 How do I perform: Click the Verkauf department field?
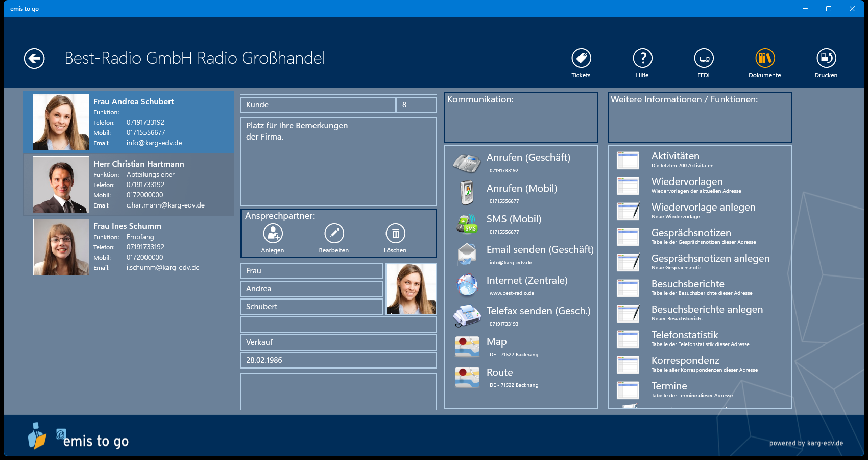pyautogui.click(x=338, y=342)
